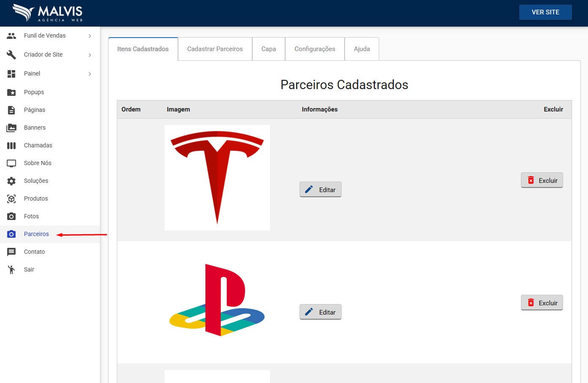Click the Sair exit icon

11,270
